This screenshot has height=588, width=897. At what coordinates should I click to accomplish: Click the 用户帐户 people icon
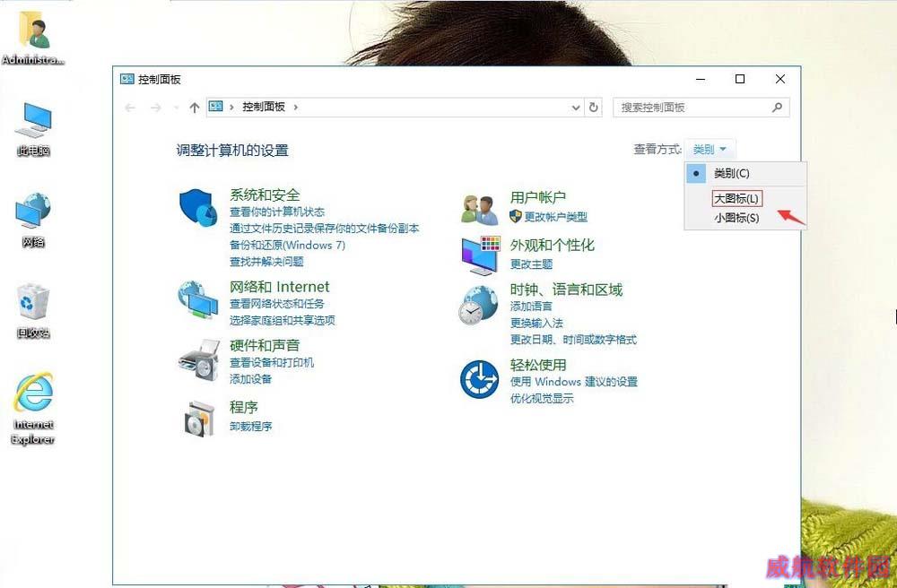coord(479,209)
